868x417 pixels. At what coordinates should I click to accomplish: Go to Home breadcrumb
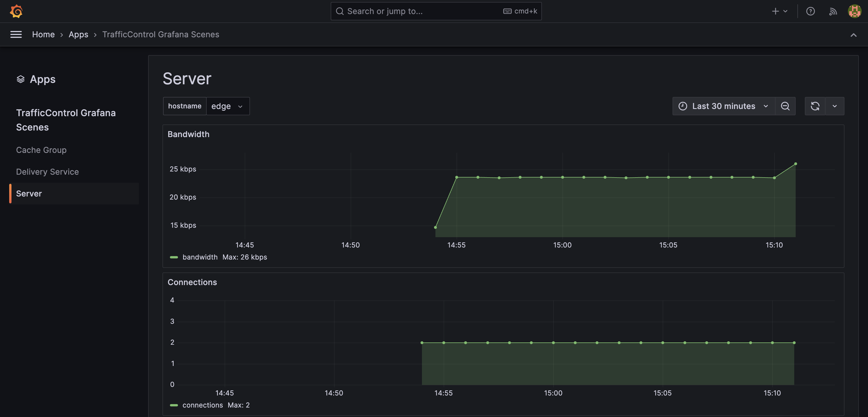43,34
